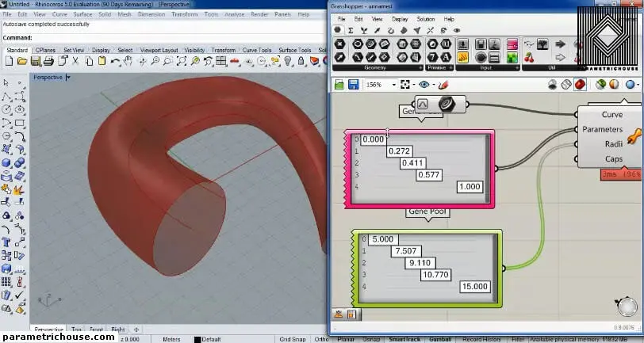Open the Perspective viewport dropdown arrow

pos(68,77)
